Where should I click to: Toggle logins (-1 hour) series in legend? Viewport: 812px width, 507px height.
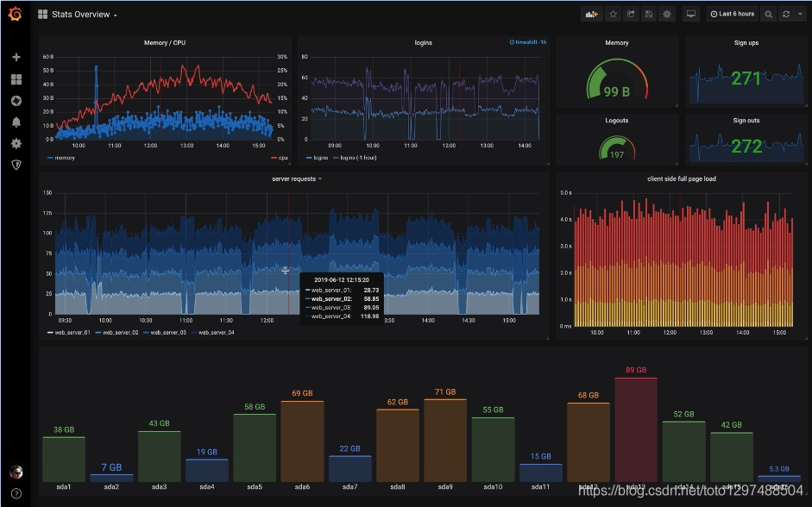(x=355, y=157)
